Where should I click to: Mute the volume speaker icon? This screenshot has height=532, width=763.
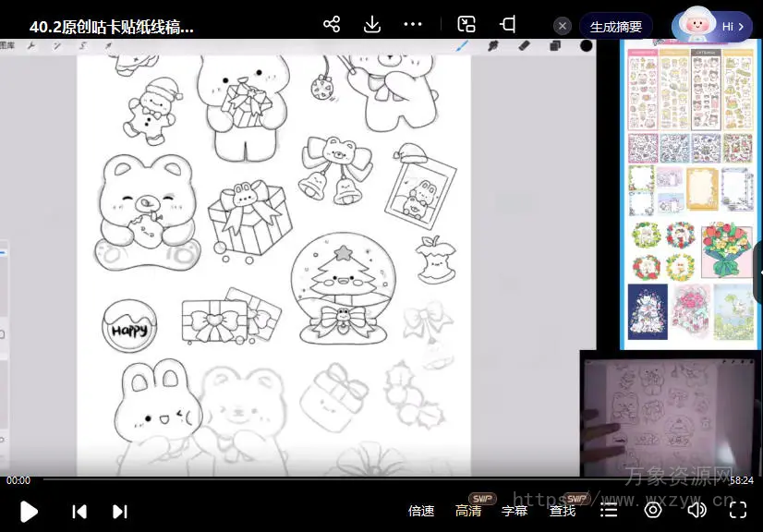pos(696,510)
